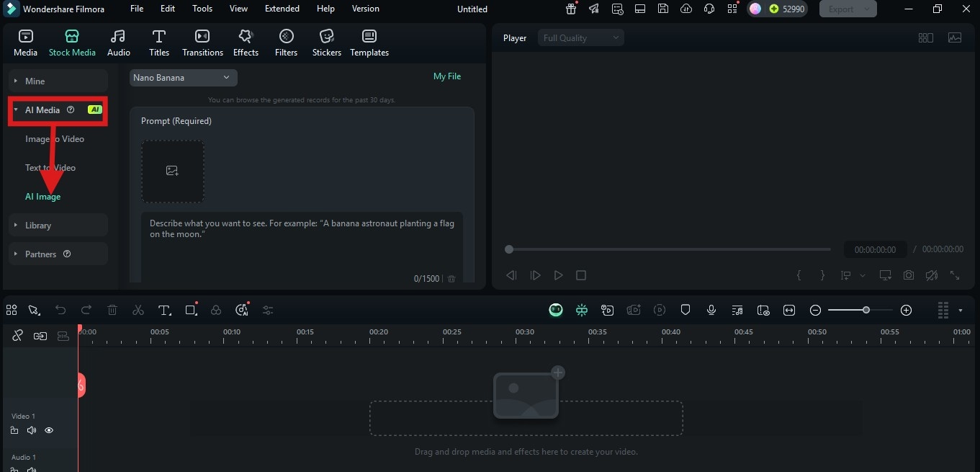This screenshot has width=980, height=472.
Task: Open the Titles panel
Action: (158, 42)
